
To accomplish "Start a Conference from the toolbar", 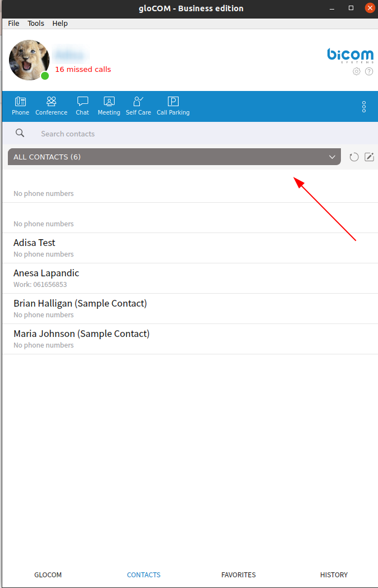I will pyautogui.click(x=51, y=106).
